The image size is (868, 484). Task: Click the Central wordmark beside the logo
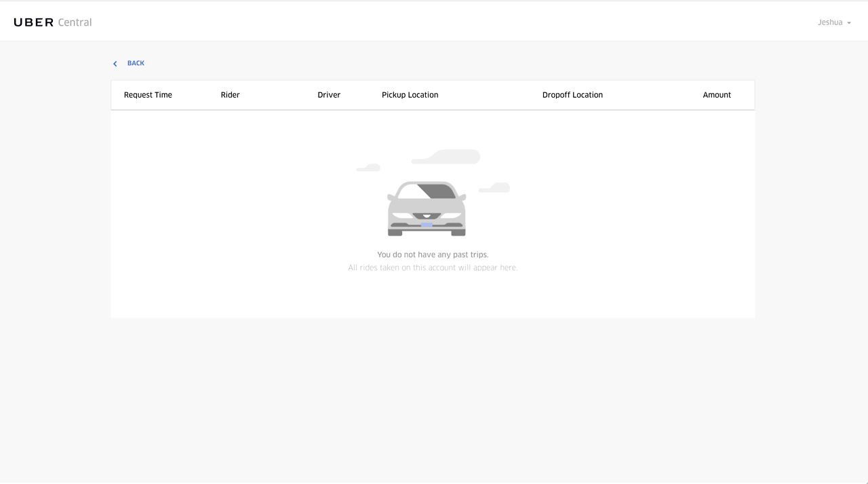[x=75, y=22]
